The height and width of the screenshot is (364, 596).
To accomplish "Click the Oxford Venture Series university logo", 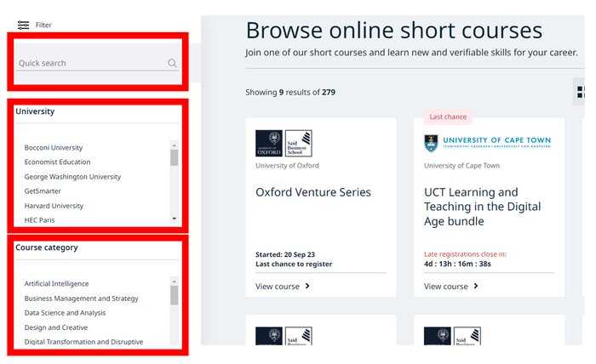I will [x=284, y=144].
